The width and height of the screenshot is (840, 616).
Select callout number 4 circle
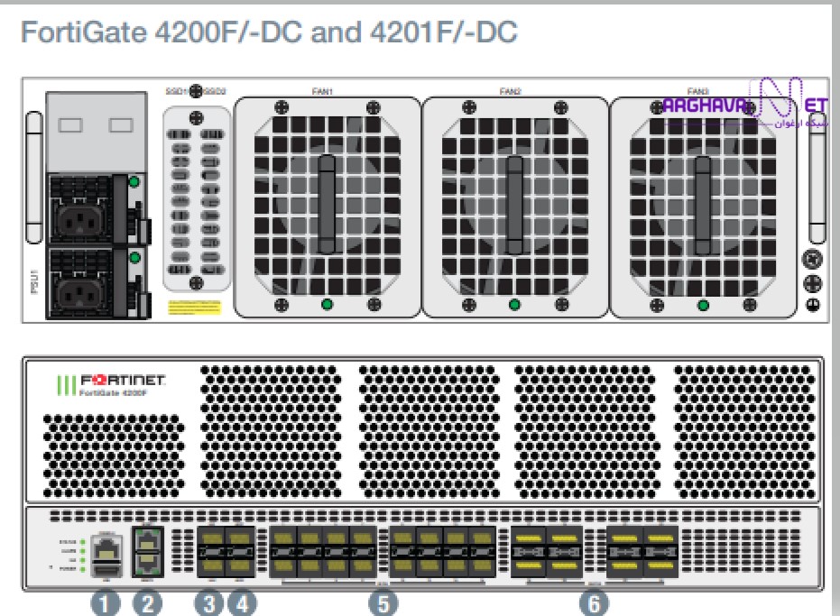pos(242,603)
